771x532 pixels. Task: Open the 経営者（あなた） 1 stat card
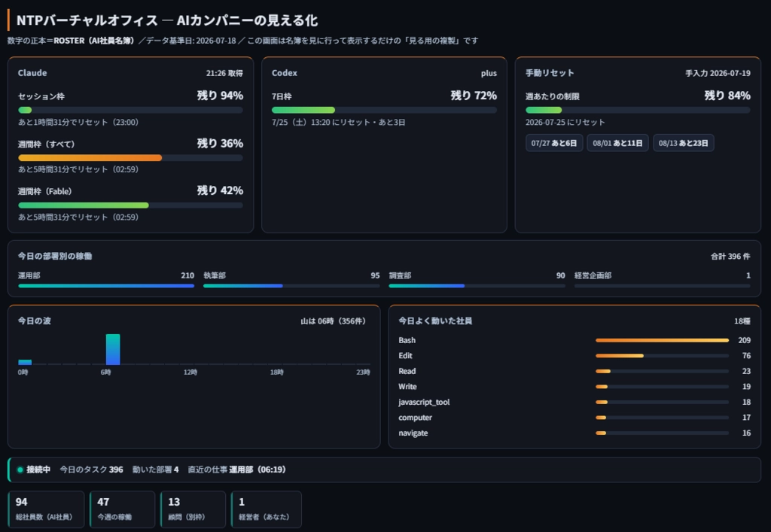tap(266, 509)
